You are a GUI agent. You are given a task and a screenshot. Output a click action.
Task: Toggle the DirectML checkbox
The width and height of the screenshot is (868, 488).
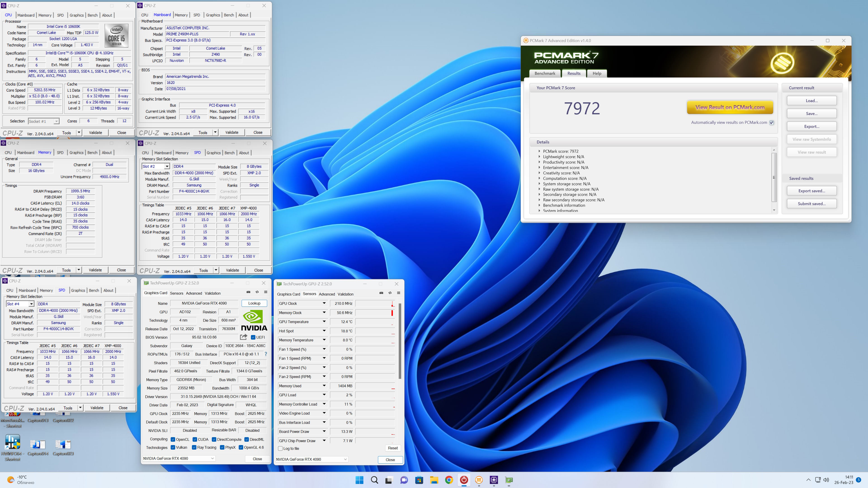(246, 439)
